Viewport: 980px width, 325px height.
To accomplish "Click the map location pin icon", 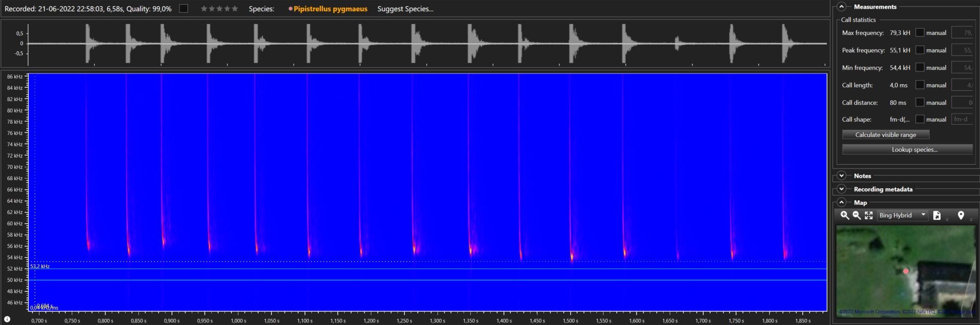I will [x=961, y=216].
